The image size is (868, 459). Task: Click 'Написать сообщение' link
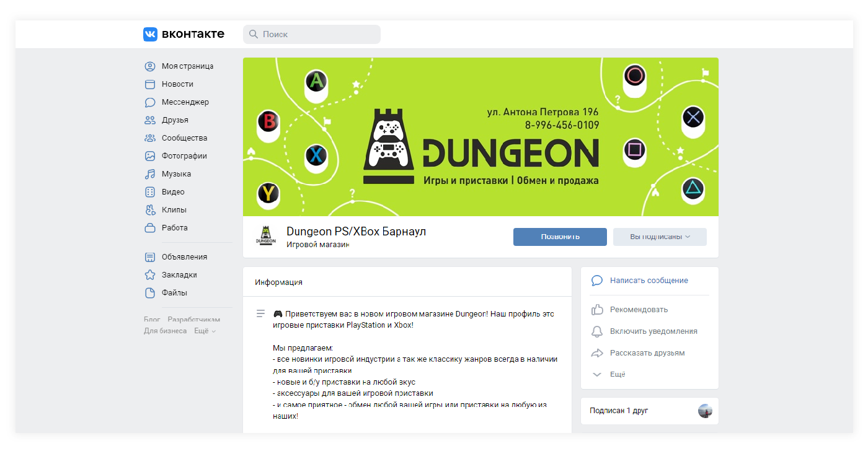point(649,281)
